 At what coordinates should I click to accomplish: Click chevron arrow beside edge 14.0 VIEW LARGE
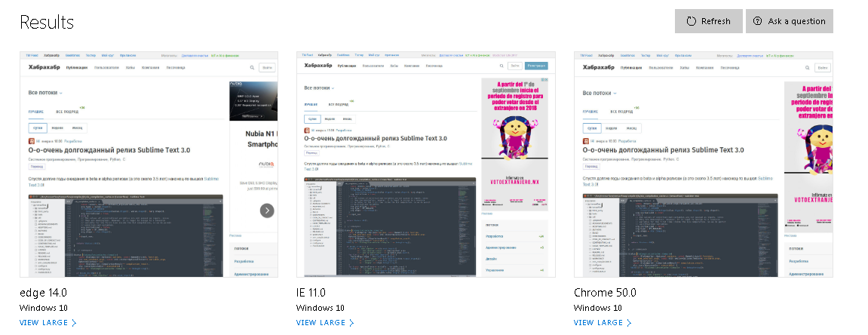click(x=74, y=323)
